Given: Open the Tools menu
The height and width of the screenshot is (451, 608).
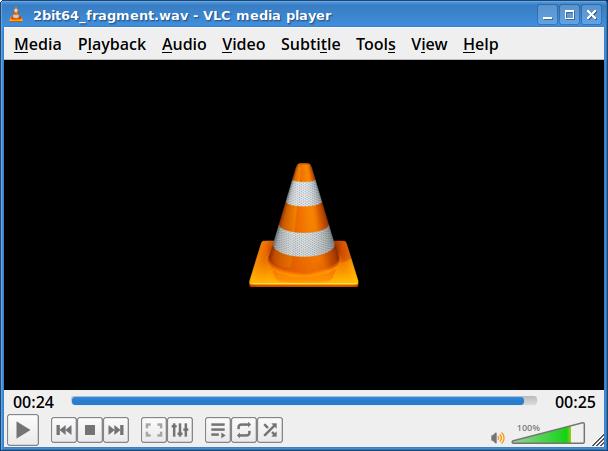Looking at the screenshot, I should (x=376, y=45).
